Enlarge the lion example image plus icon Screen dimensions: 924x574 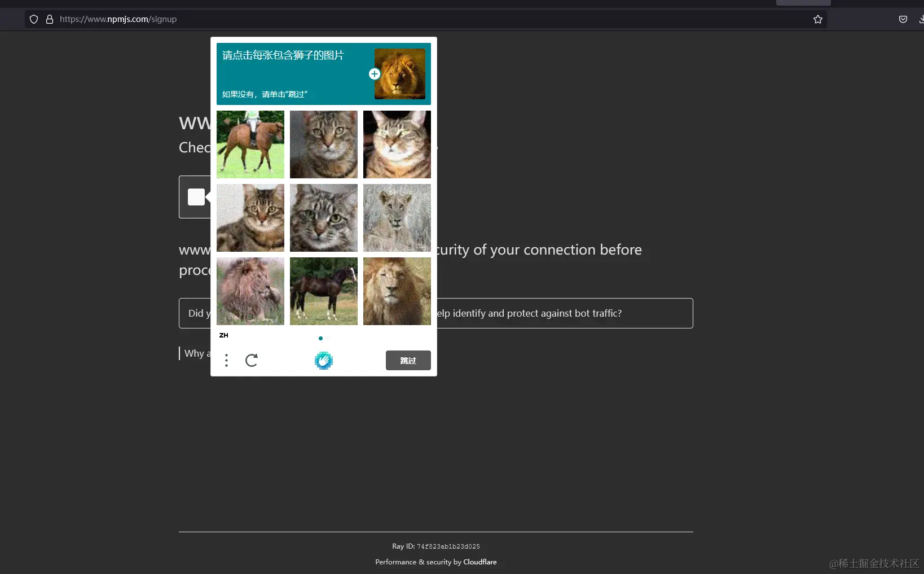(x=375, y=74)
